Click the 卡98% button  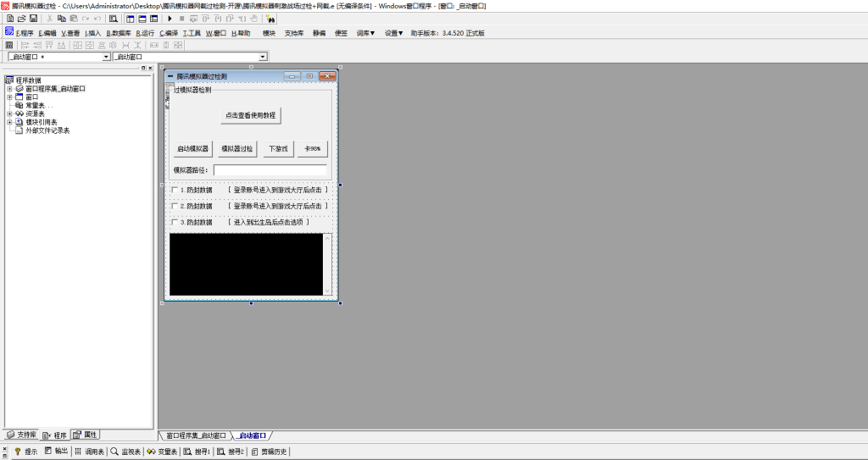[312, 149]
